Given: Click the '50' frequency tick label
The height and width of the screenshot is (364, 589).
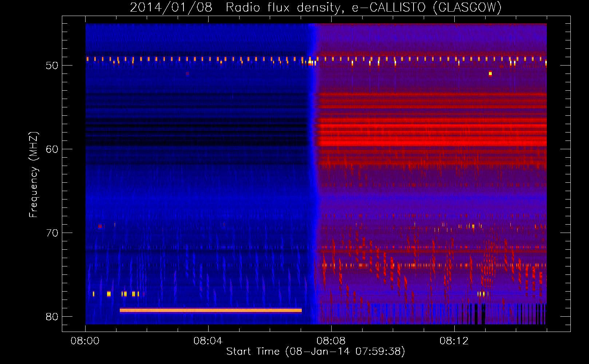Looking at the screenshot, I should [52, 66].
